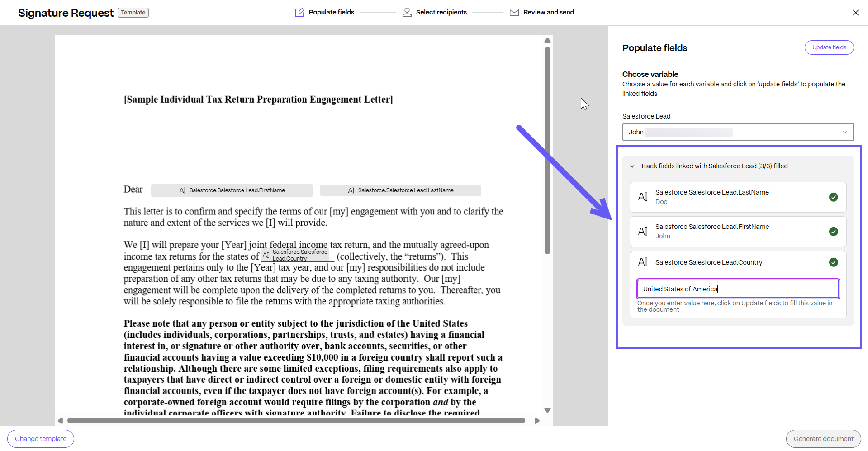Click the United States of America input
The image size is (868, 451).
pos(738,289)
